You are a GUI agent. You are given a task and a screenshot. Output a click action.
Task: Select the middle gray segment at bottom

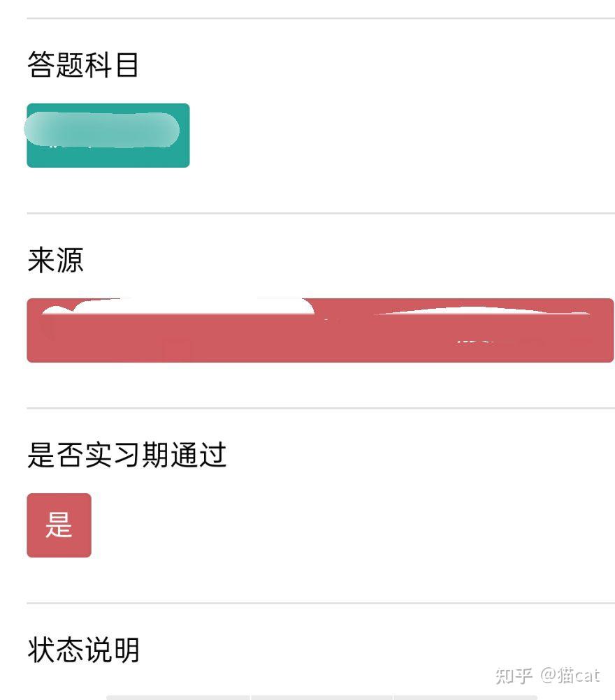coord(321,697)
